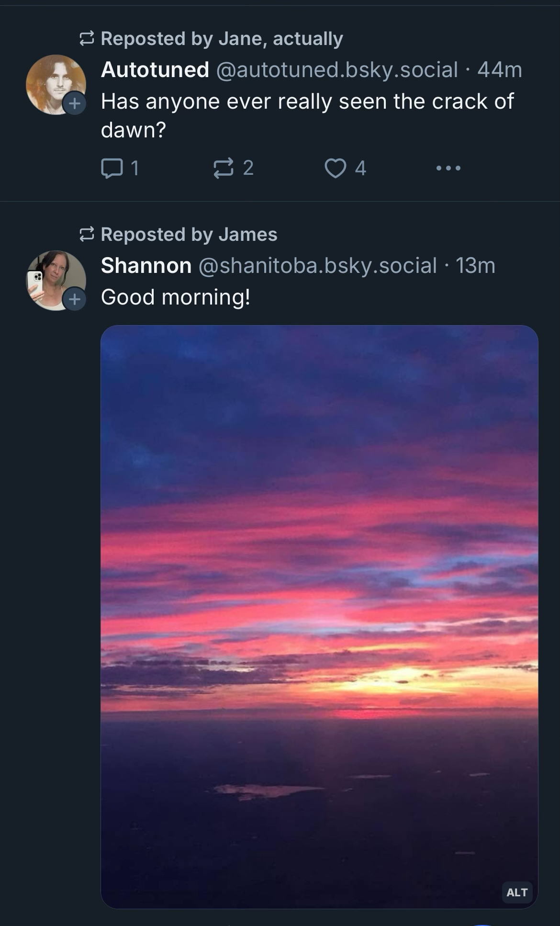This screenshot has width=560, height=926.
Task: Follow Shannon via avatar plus badge
Action: tap(75, 299)
